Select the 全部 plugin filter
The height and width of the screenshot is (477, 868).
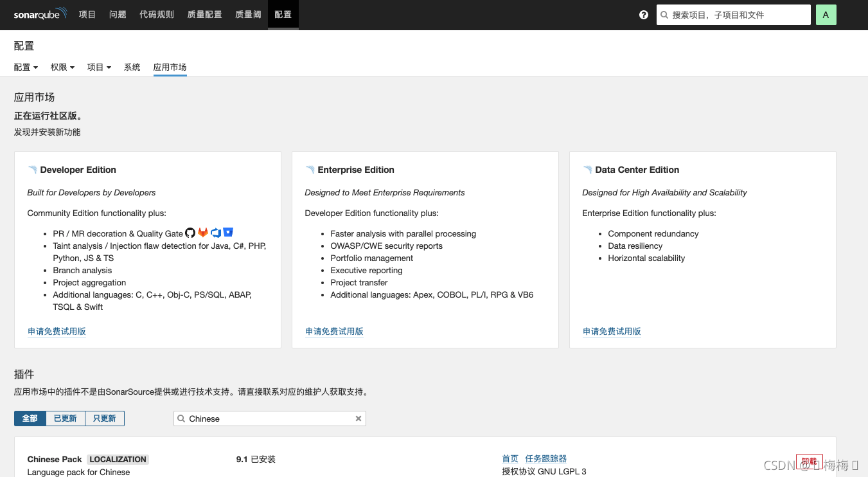tap(30, 419)
